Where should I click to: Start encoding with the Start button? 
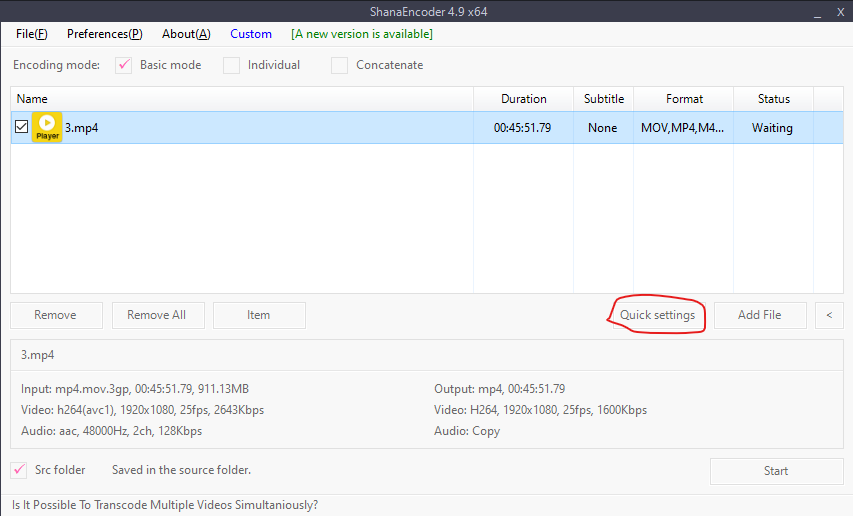(x=776, y=471)
